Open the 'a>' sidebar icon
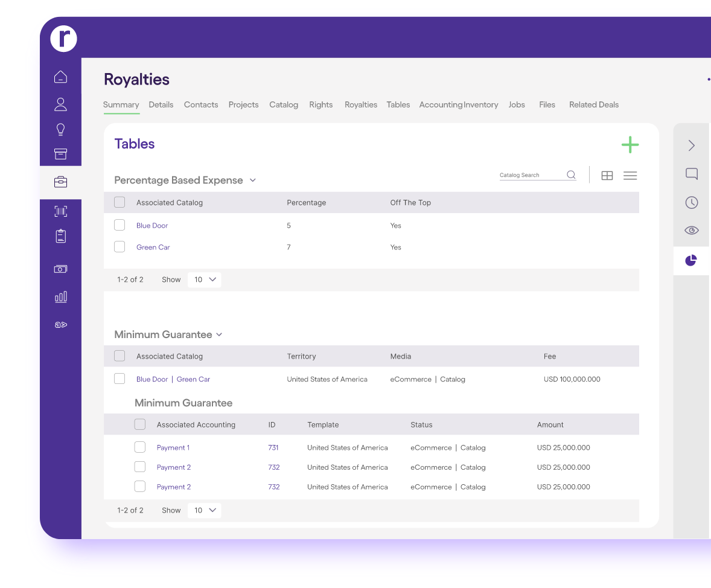This screenshot has height=588, width=711. click(x=60, y=324)
